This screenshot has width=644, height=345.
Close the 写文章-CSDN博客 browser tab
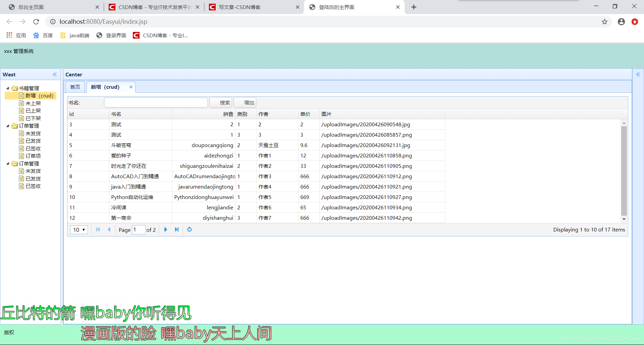[x=298, y=7]
